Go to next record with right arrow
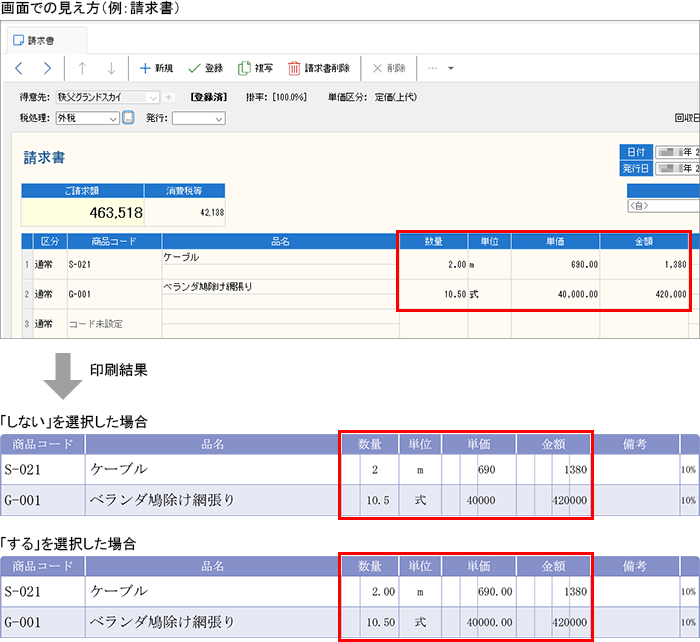The height and width of the screenshot is (642, 700). click(x=47, y=68)
